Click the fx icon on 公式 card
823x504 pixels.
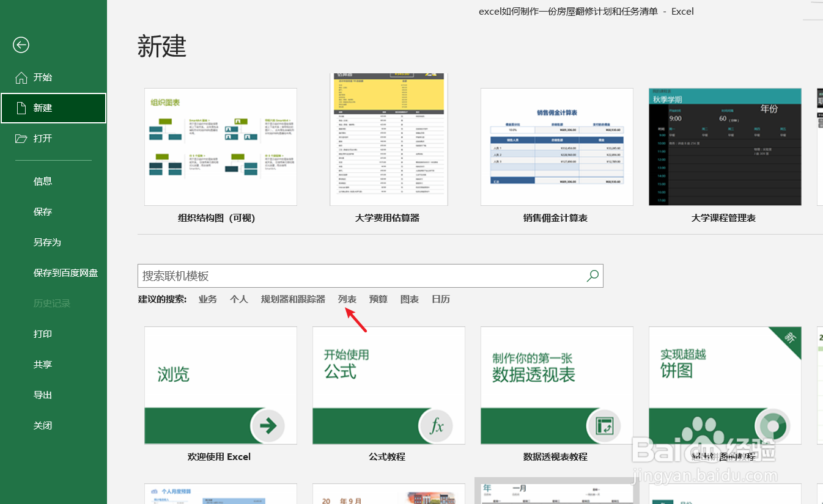(436, 425)
